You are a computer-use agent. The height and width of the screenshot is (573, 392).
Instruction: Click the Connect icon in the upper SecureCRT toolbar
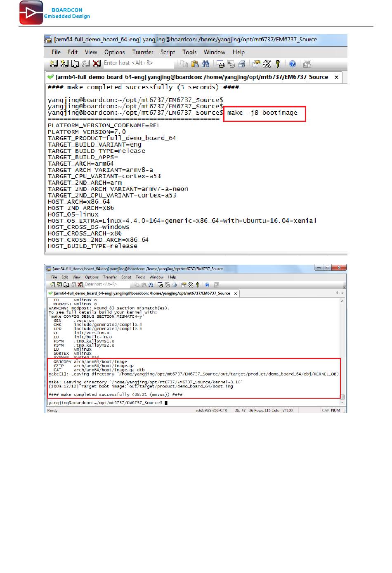(x=54, y=64)
